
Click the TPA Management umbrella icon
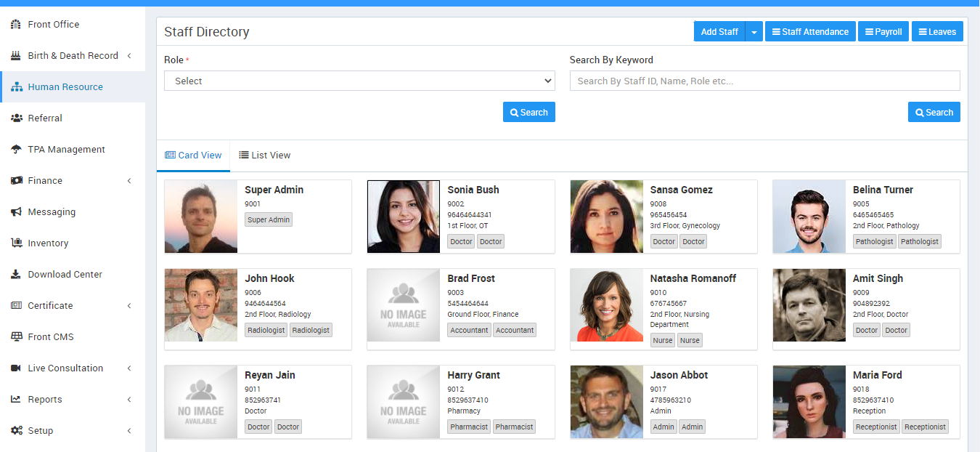pos(16,150)
